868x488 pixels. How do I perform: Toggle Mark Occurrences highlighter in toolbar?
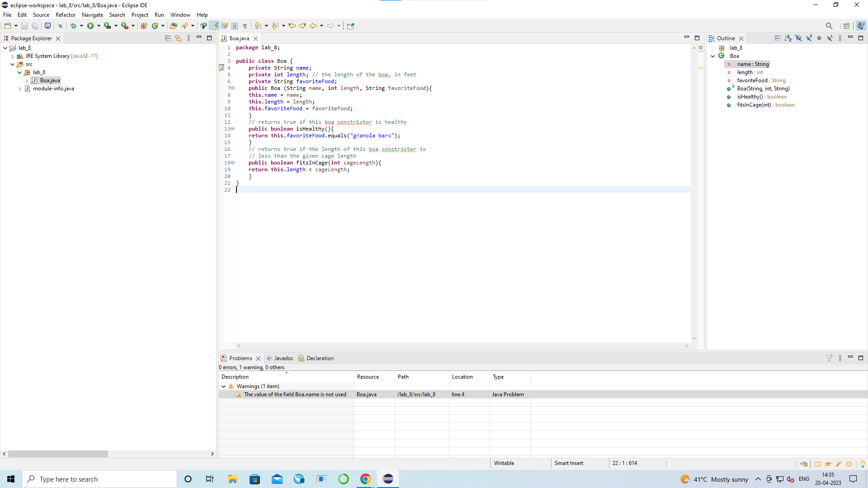(x=214, y=26)
